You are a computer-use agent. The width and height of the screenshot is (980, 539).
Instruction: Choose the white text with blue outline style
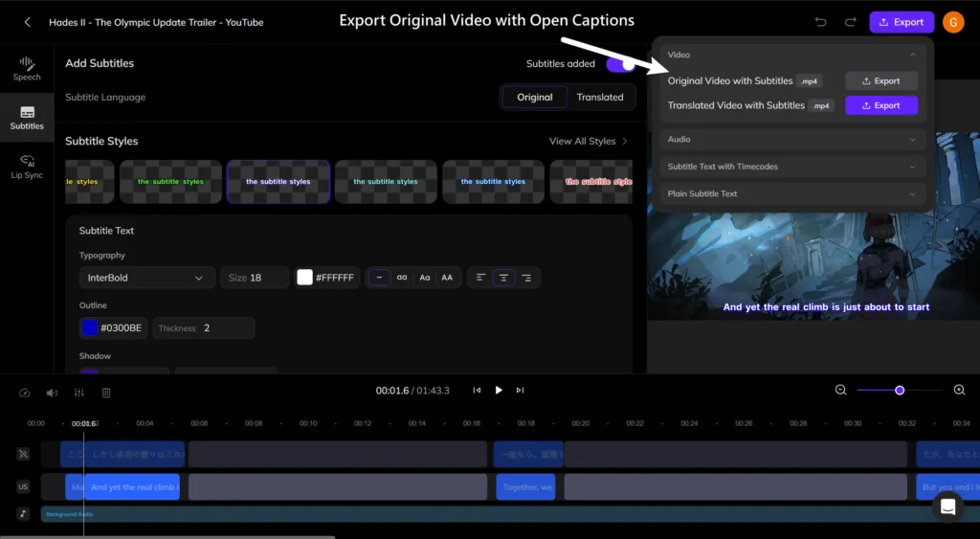(x=278, y=181)
